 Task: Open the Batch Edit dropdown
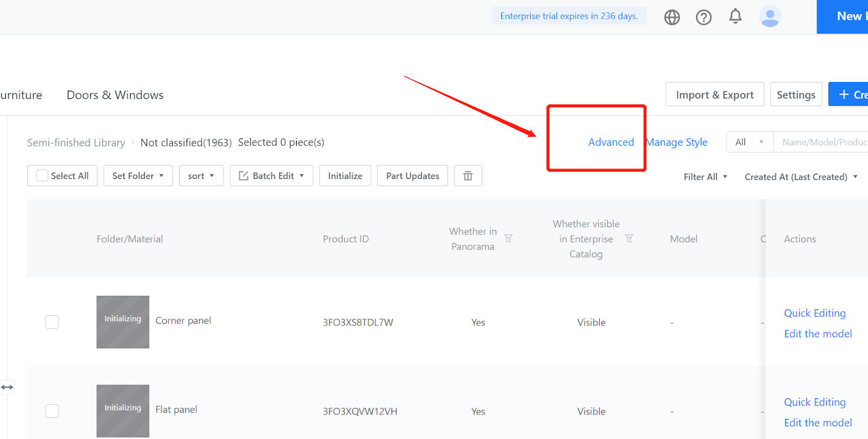click(271, 176)
